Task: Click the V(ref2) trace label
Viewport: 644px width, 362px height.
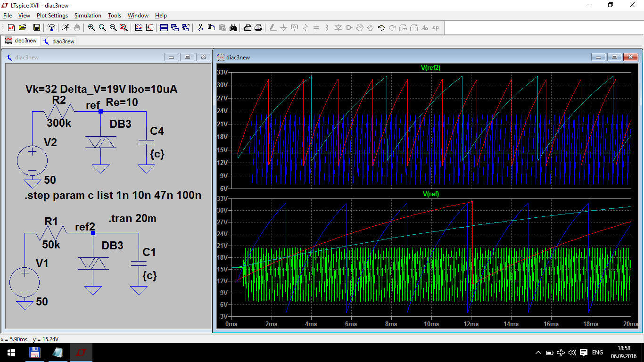Action: [430, 68]
